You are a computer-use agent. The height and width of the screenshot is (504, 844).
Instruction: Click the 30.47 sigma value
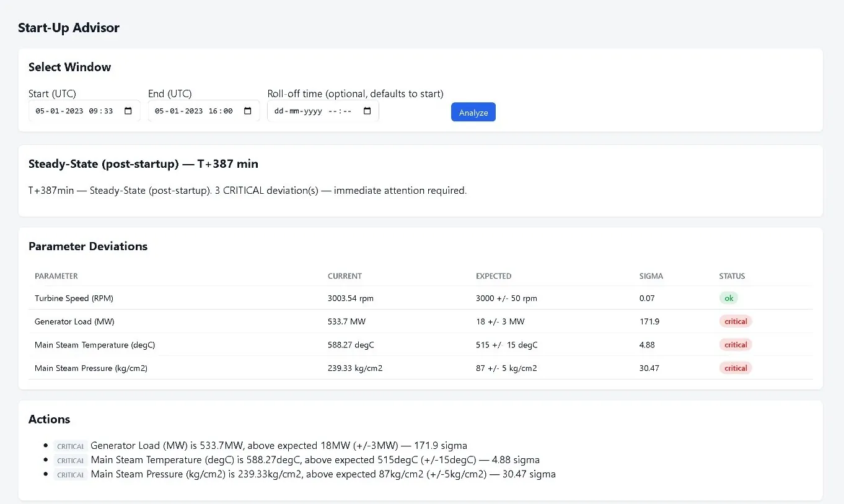(649, 368)
